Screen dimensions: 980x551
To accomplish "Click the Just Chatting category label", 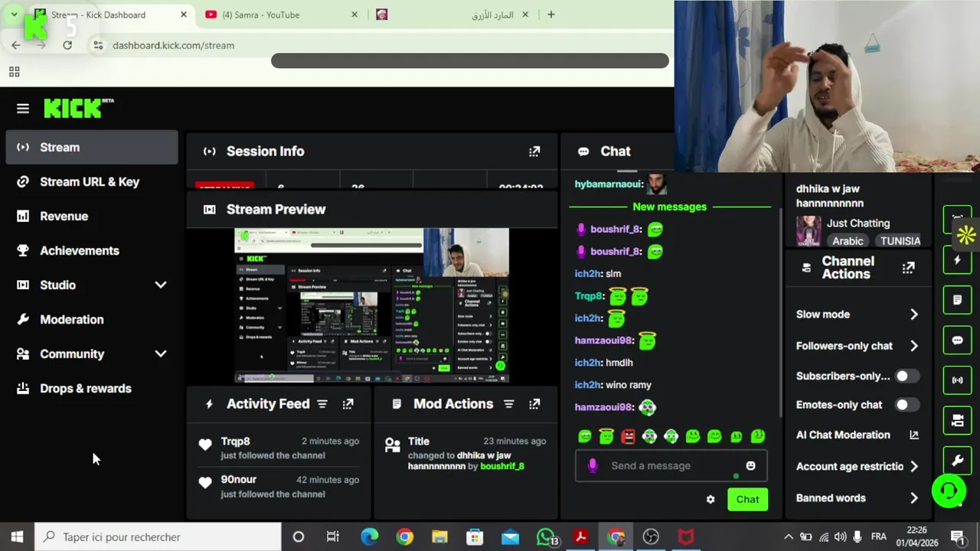I will (x=858, y=223).
